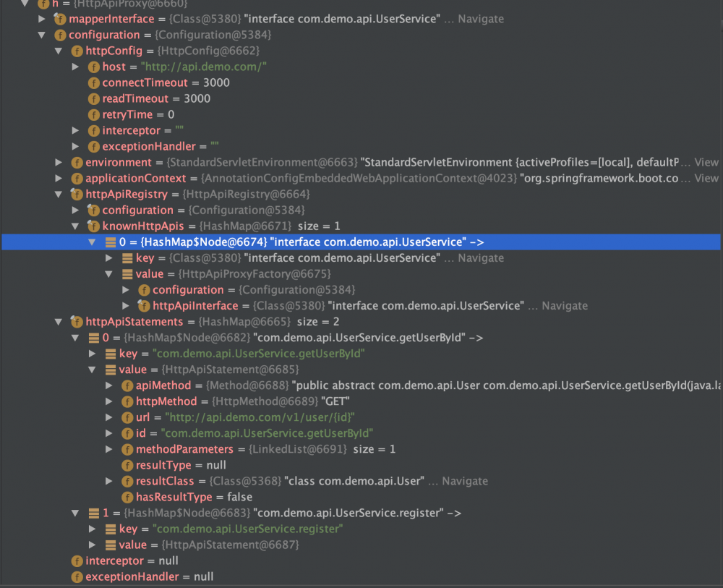Screen dimensions: 723x588
Task: Click field icon beside knownHttpApis
Action: (x=93, y=226)
